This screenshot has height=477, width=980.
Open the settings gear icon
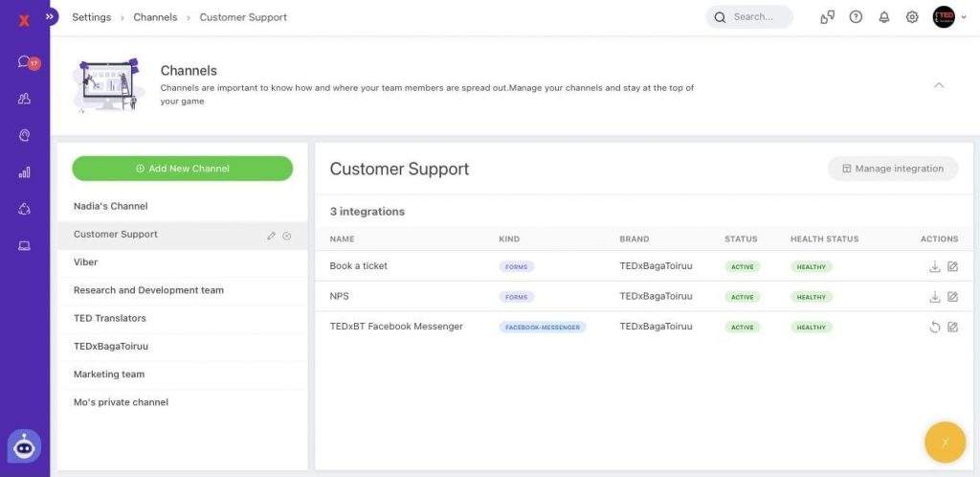912,17
